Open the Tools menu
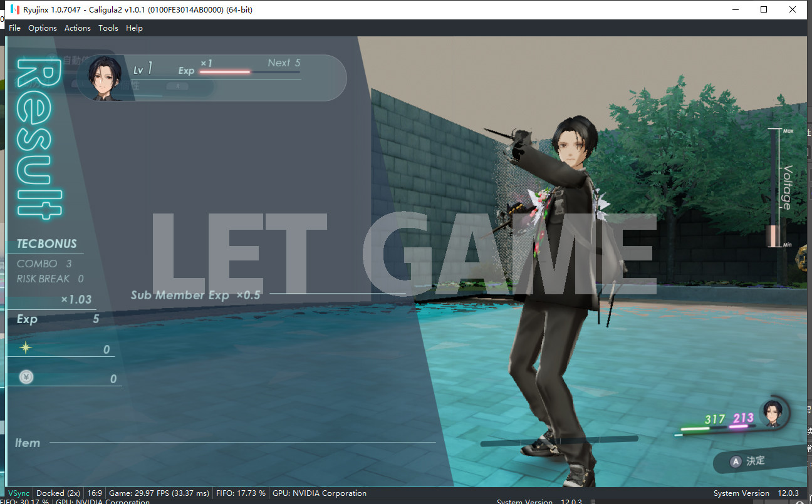The image size is (812, 504). (x=108, y=28)
